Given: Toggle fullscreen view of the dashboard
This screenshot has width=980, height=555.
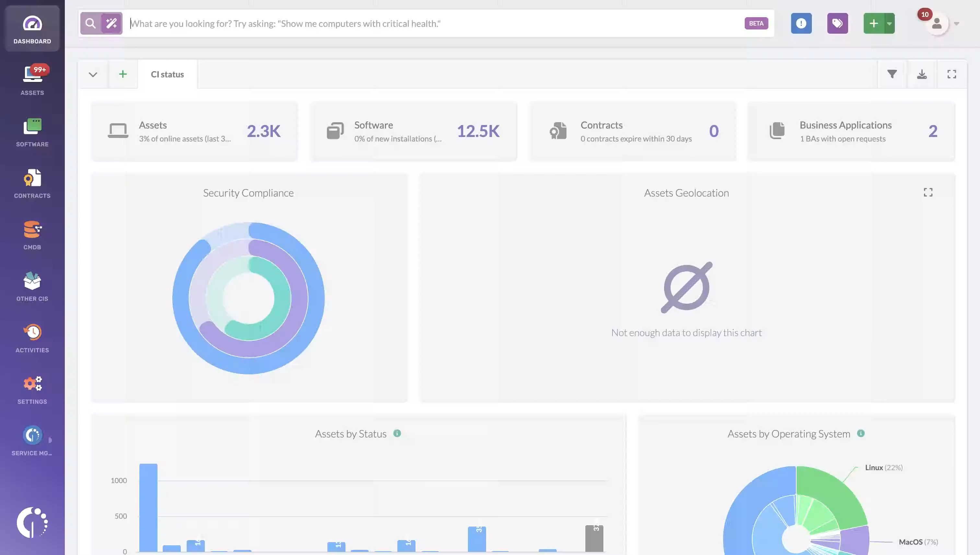Looking at the screenshot, I should pos(951,74).
